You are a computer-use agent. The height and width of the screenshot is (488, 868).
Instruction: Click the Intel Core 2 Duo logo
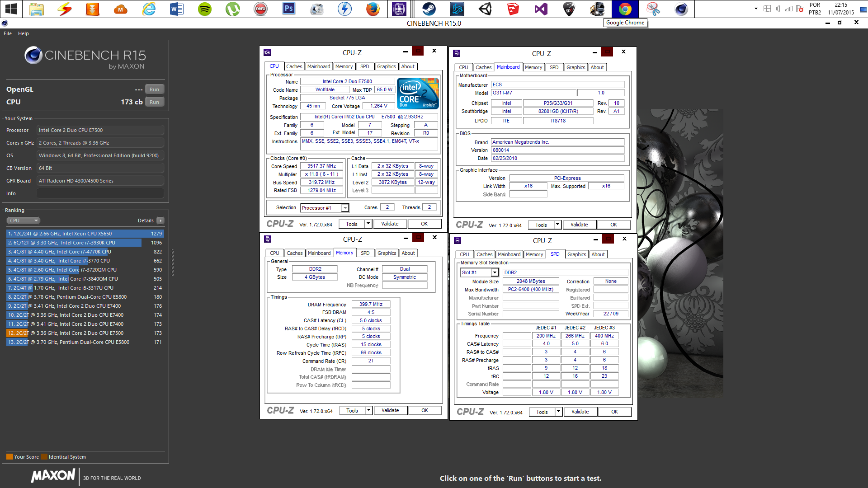(418, 94)
